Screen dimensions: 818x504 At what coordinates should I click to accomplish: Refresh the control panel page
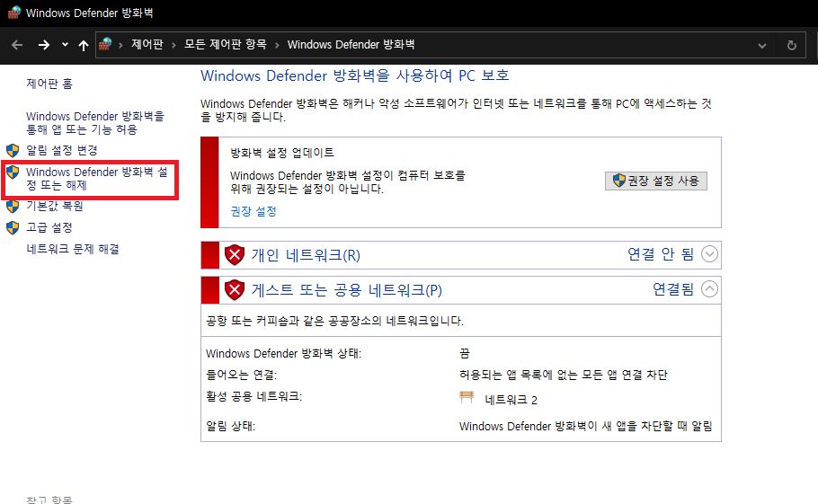point(792,45)
